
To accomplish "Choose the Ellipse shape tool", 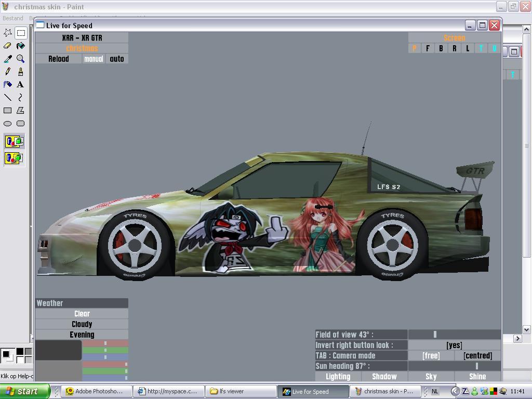I will coord(7,124).
